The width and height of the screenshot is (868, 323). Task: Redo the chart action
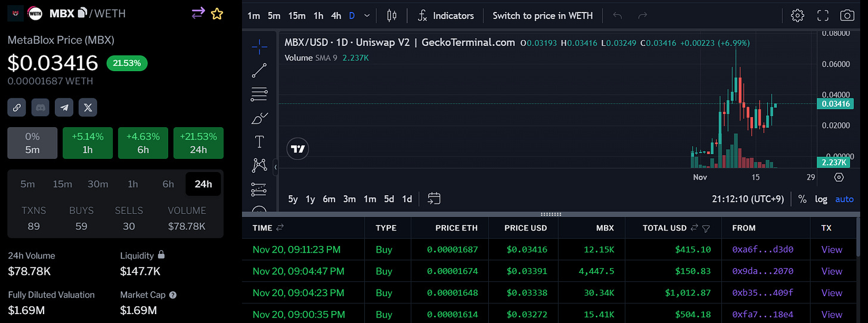643,16
